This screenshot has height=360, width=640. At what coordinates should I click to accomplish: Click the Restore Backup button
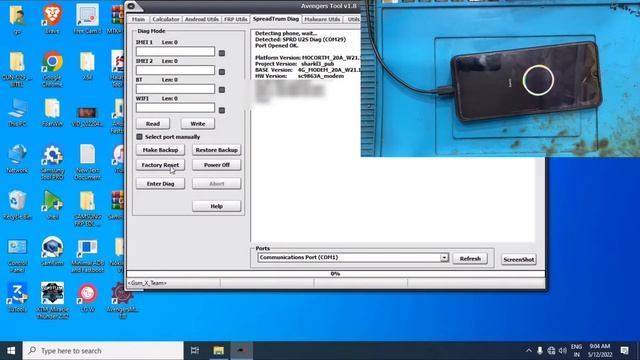[216, 150]
